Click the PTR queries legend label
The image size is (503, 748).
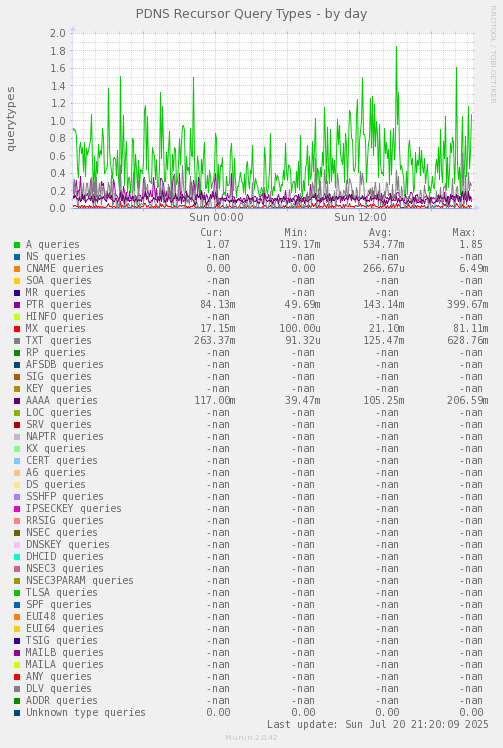pos(59,305)
